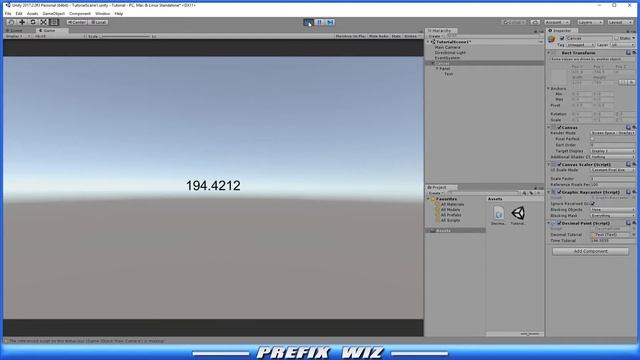Open the File menu
Image resolution: width=640 pixels, height=360 pixels.
8,13
